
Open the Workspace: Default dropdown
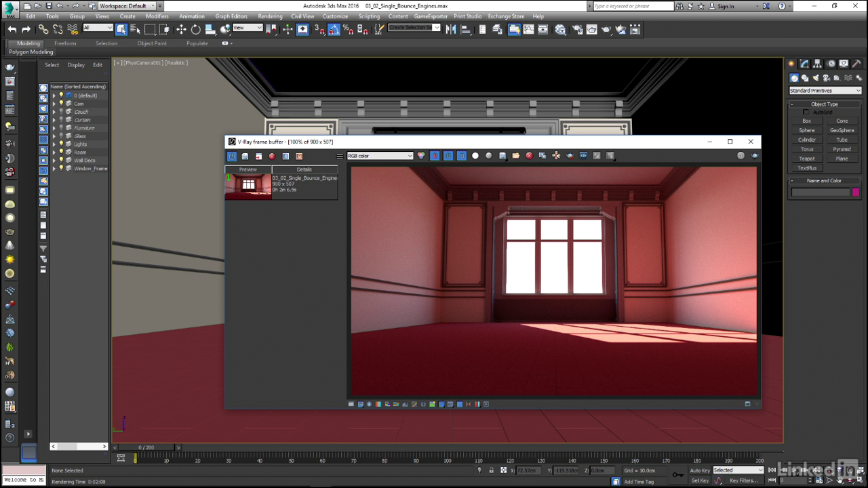126,6
